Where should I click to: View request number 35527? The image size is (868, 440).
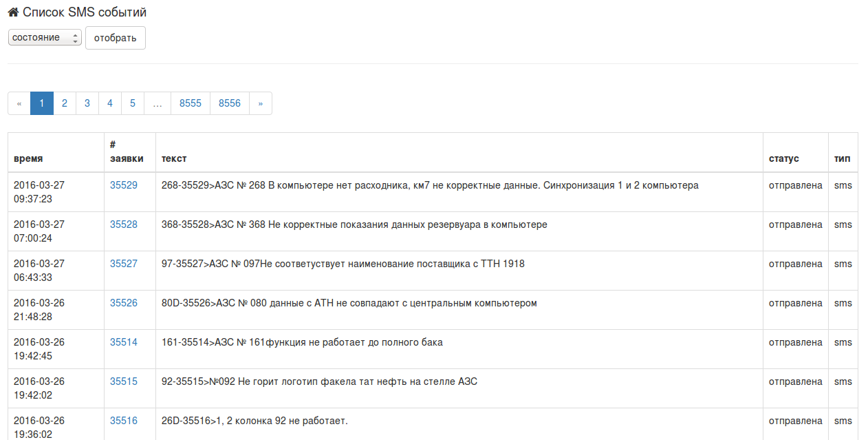[x=124, y=264]
